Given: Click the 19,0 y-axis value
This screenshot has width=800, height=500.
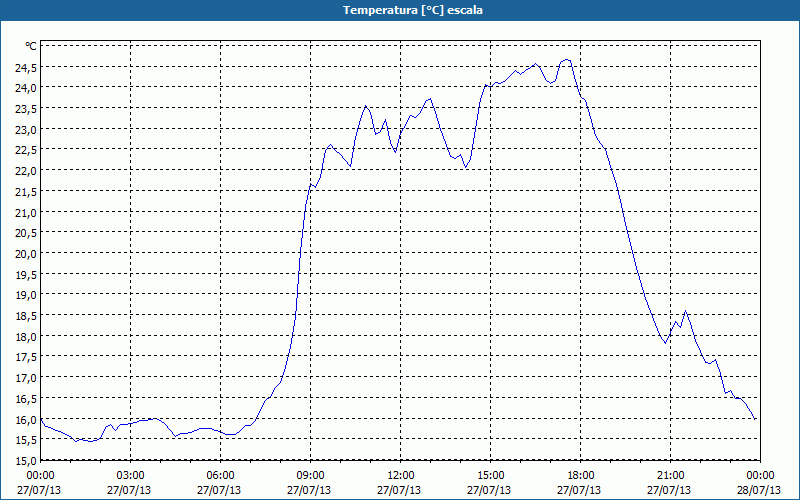Looking at the screenshot, I should tap(26, 295).
